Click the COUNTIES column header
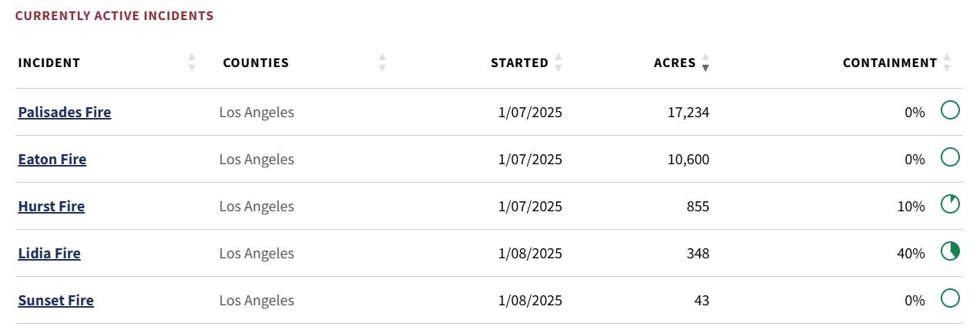980x330 pixels. 256,63
